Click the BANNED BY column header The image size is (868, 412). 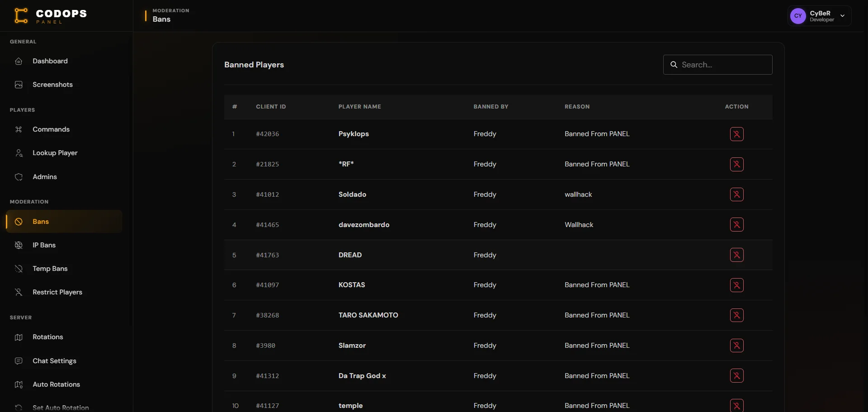491,107
